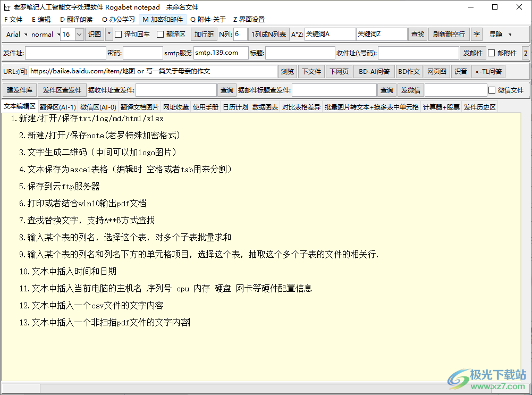Click the 发件址 input field
This screenshot has width=532, height=395.
65,53
